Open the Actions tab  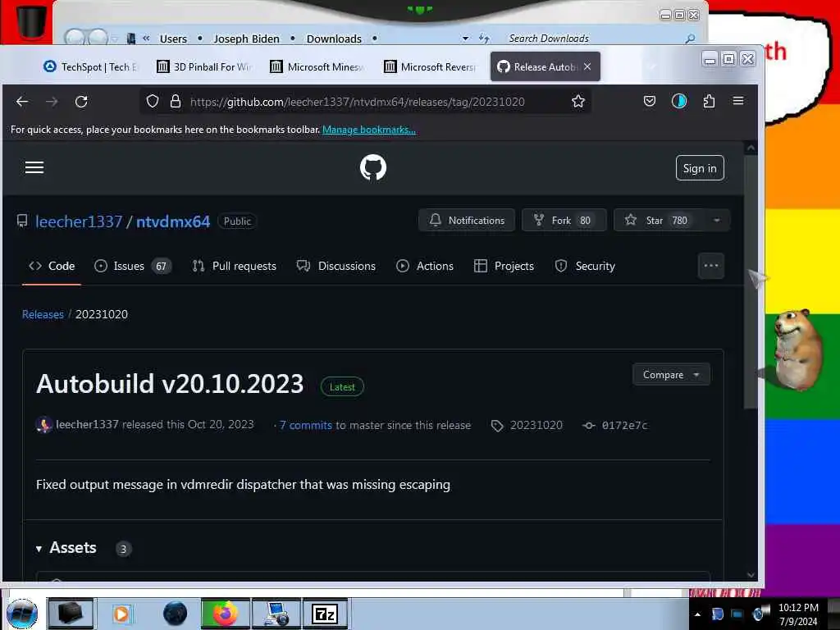click(x=425, y=267)
